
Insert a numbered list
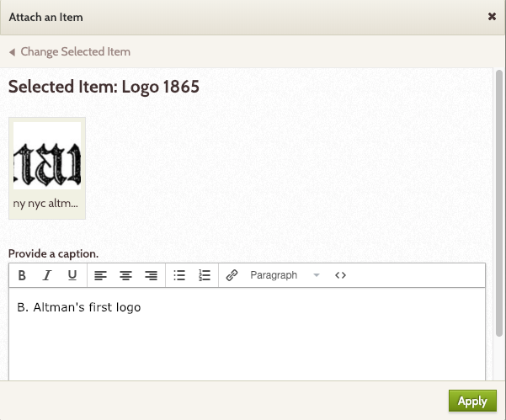coord(205,275)
